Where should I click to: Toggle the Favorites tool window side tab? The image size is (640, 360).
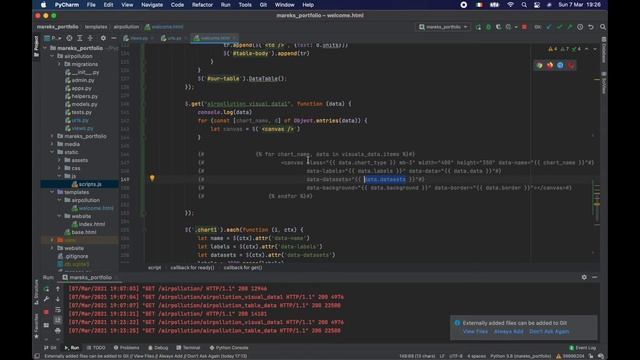36,326
